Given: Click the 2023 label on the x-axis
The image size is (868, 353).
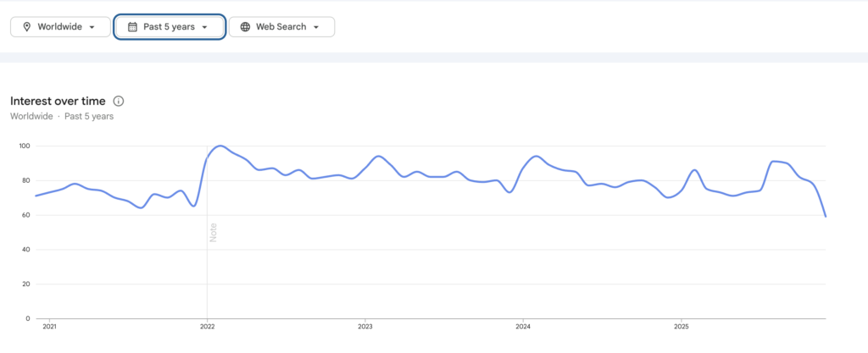Looking at the screenshot, I should point(364,326).
